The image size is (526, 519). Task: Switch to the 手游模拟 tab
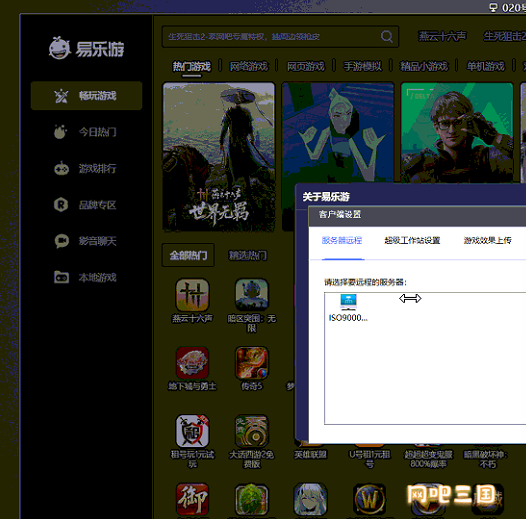click(362, 66)
